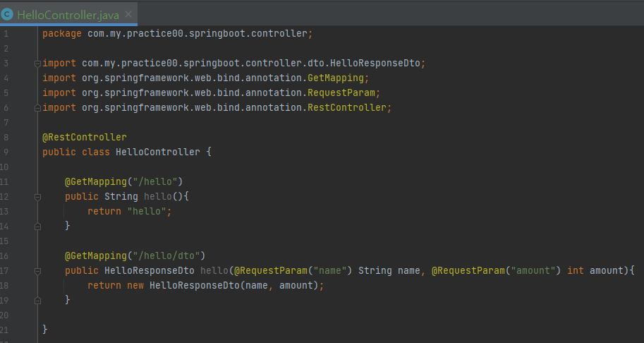Screen dimensions: 644x343
Task: Click the "name" request param string
Action: [x=330, y=270]
